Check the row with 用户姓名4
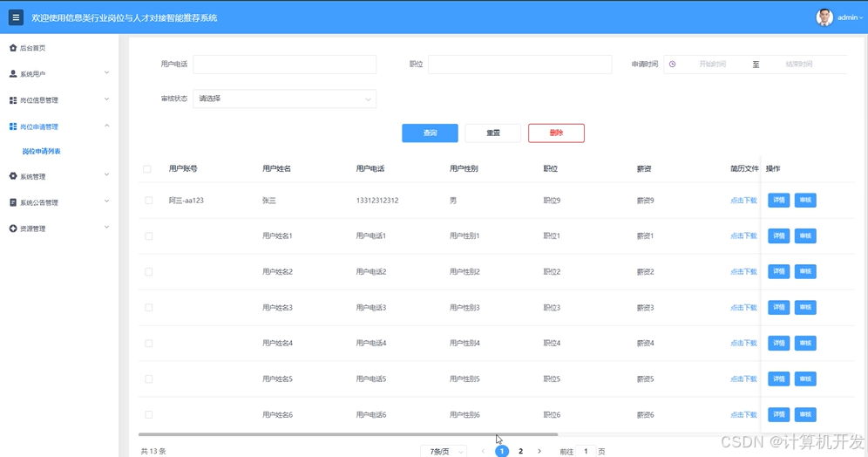Screen dimensions: 868x457 148,344
